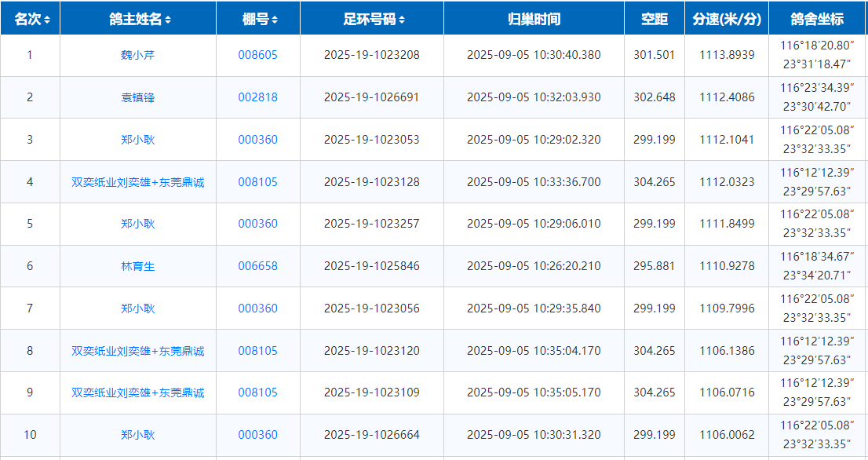Open owner link 袁镇锋
868x460 pixels.
(x=137, y=97)
